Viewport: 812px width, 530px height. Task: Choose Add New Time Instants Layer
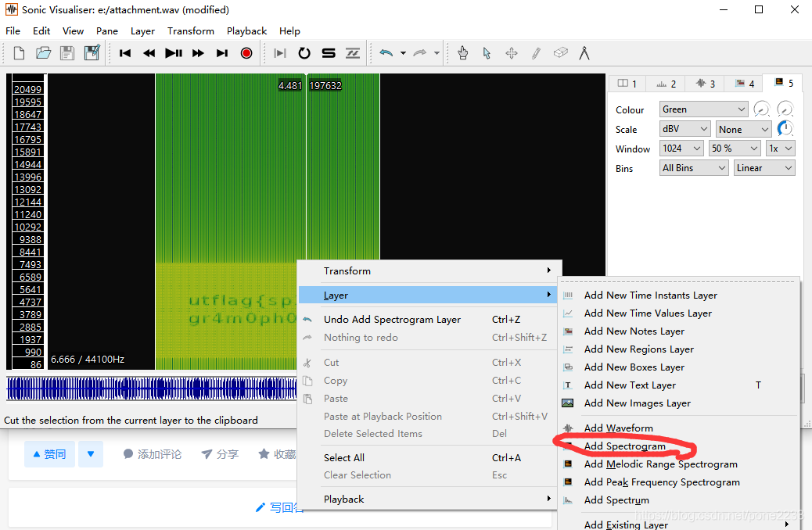click(x=678, y=295)
